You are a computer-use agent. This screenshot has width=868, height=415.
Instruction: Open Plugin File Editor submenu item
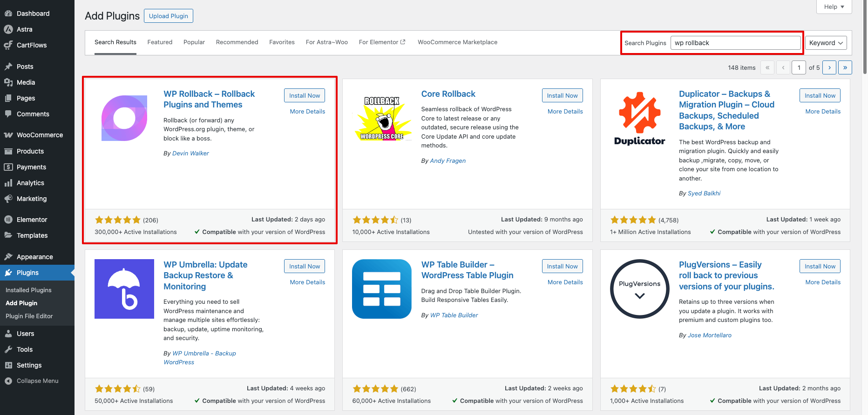pyautogui.click(x=29, y=316)
